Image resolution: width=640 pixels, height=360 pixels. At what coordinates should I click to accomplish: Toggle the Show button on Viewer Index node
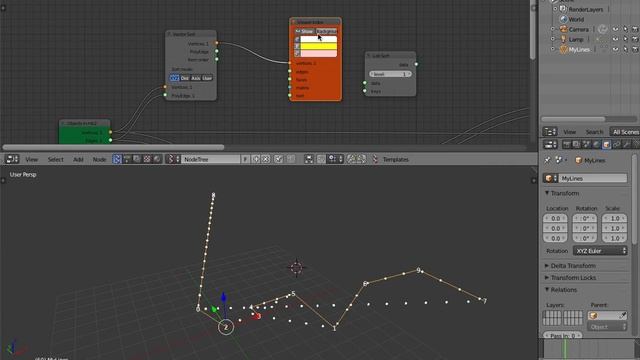pos(304,31)
